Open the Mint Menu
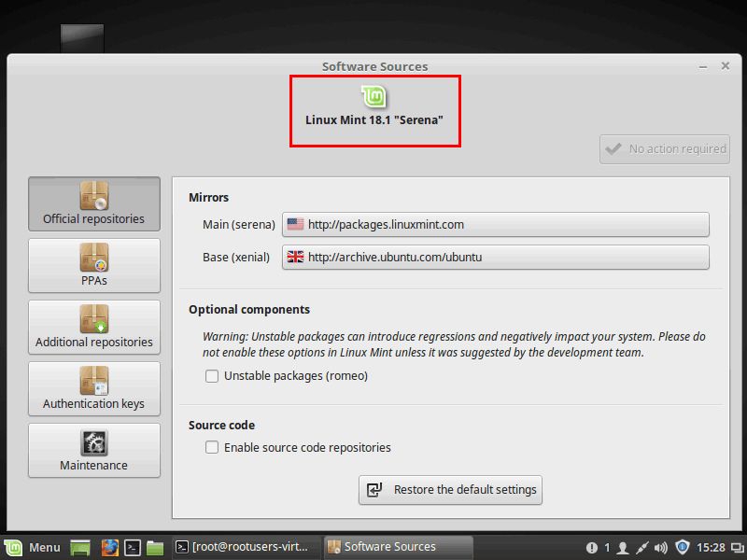The height and width of the screenshot is (560, 747). [34, 548]
